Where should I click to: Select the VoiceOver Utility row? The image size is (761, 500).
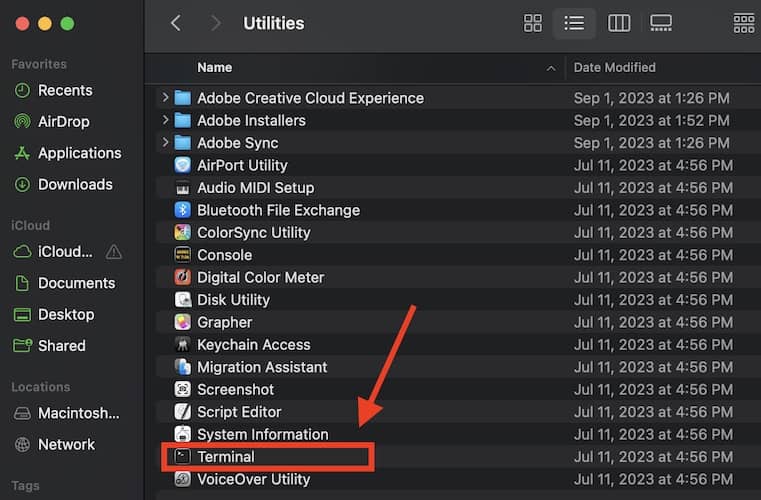click(253, 479)
